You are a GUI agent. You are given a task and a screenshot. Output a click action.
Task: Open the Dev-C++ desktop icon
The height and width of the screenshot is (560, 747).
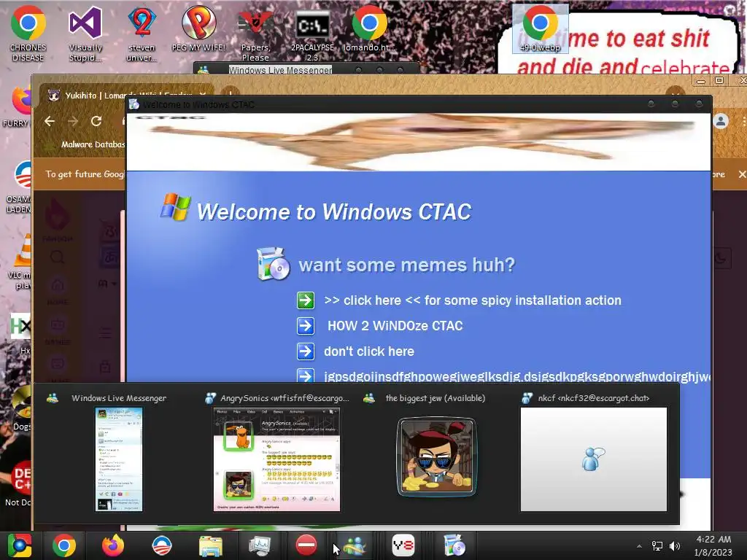(x=19, y=483)
